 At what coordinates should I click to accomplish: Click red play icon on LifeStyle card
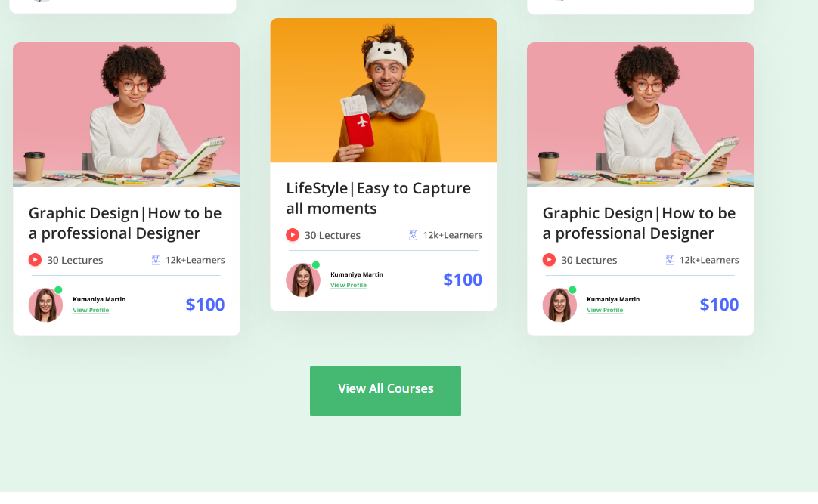pos(293,235)
